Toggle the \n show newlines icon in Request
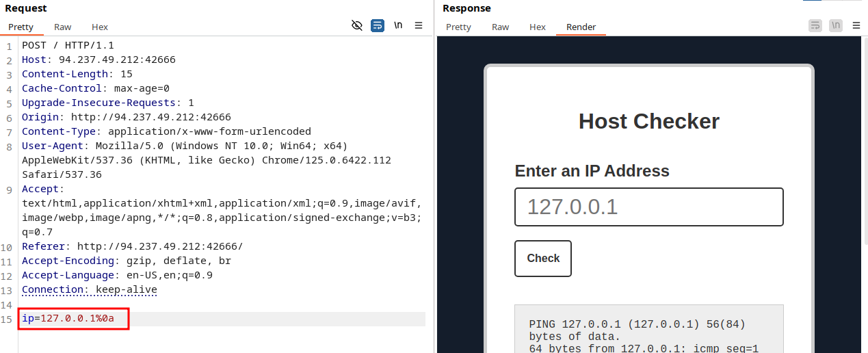The width and height of the screenshot is (868, 353). pos(398,25)
